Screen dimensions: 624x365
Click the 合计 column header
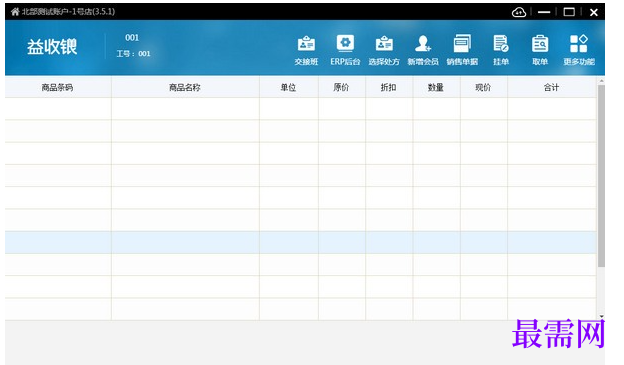click(552, 87)
